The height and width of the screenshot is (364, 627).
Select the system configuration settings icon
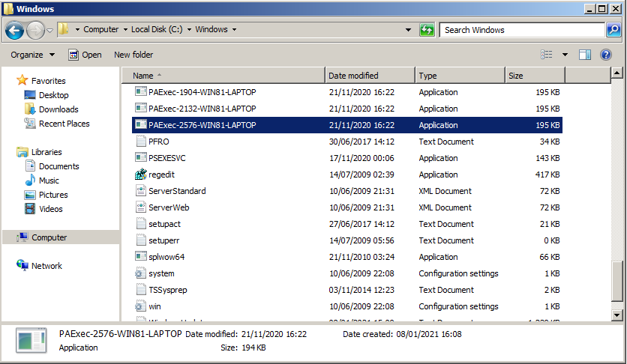point(140,273)
